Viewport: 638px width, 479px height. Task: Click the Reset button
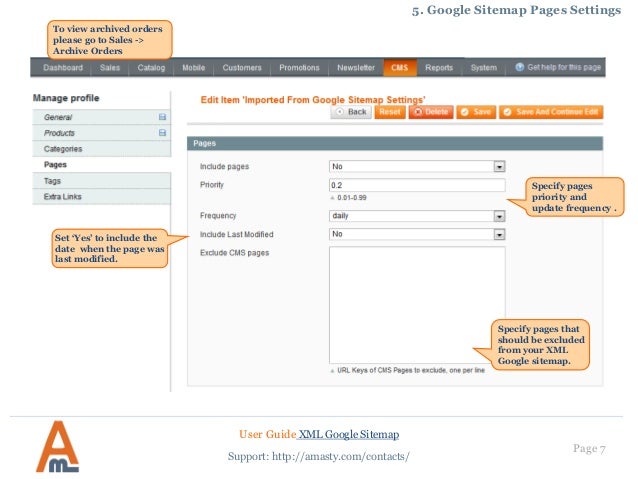pyautogui.click(x=390, y=112)
